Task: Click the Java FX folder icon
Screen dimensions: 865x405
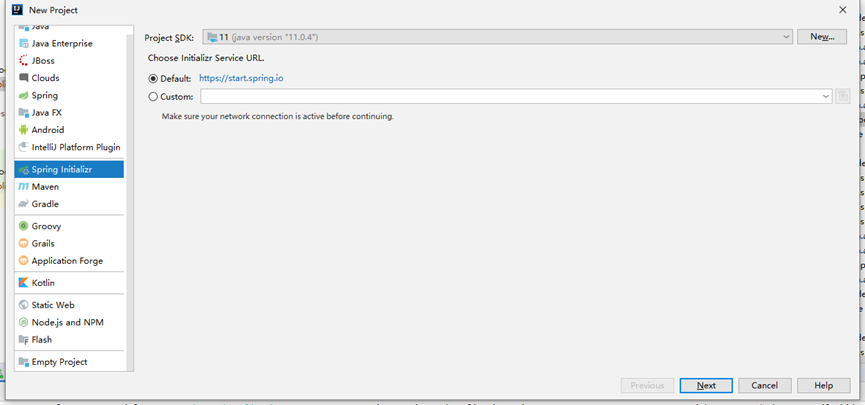Action: pyautogui.click(x=23, y=113)
